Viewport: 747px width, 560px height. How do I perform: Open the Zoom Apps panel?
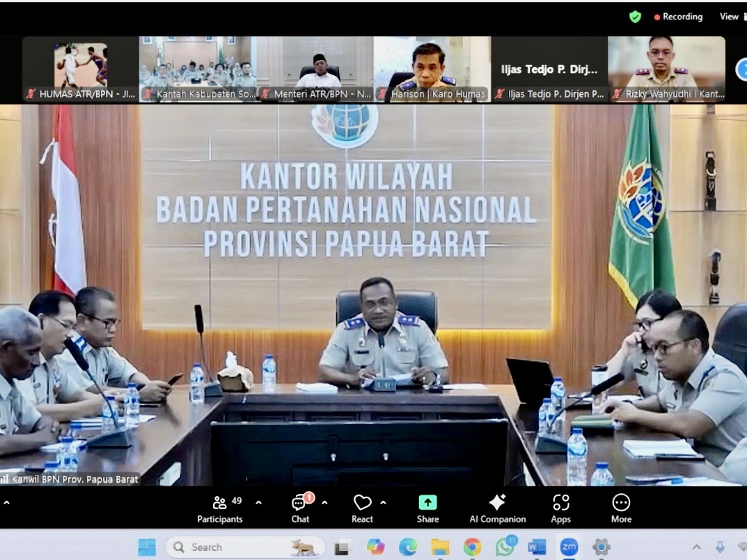point(560,502)
